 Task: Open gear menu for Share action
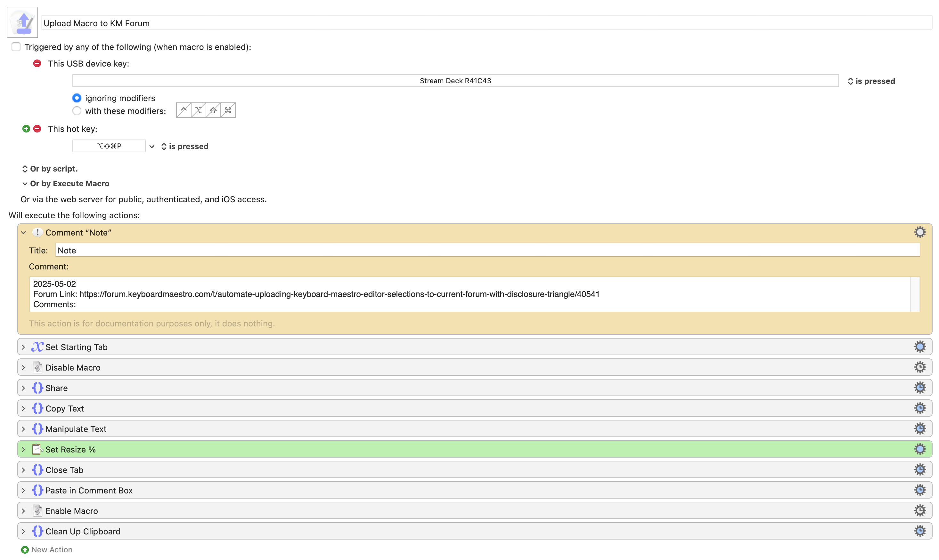click(920, 388)
